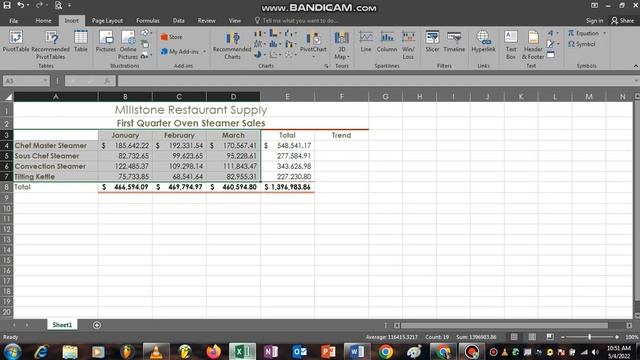
Task: Insert Header & Footer
Action: pos(533,45)
